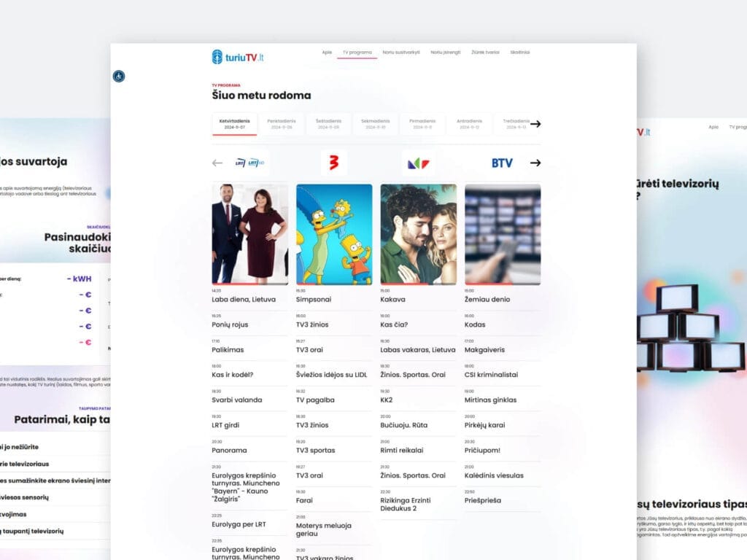Click the Pričiupom! listing
The width and height of the screenshot is (747, 560).
(x=483, y=451)
